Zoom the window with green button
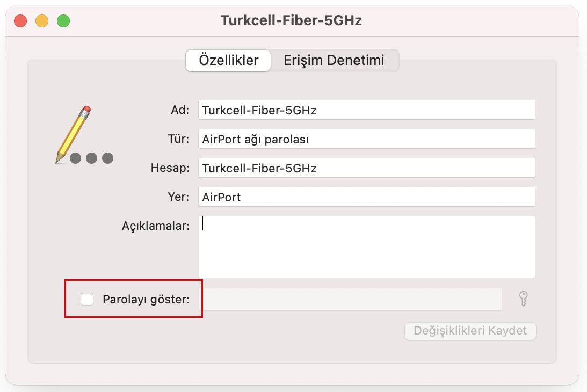Image resolution: width=587 pixels, height=392 pixels. tap(63, 21)
